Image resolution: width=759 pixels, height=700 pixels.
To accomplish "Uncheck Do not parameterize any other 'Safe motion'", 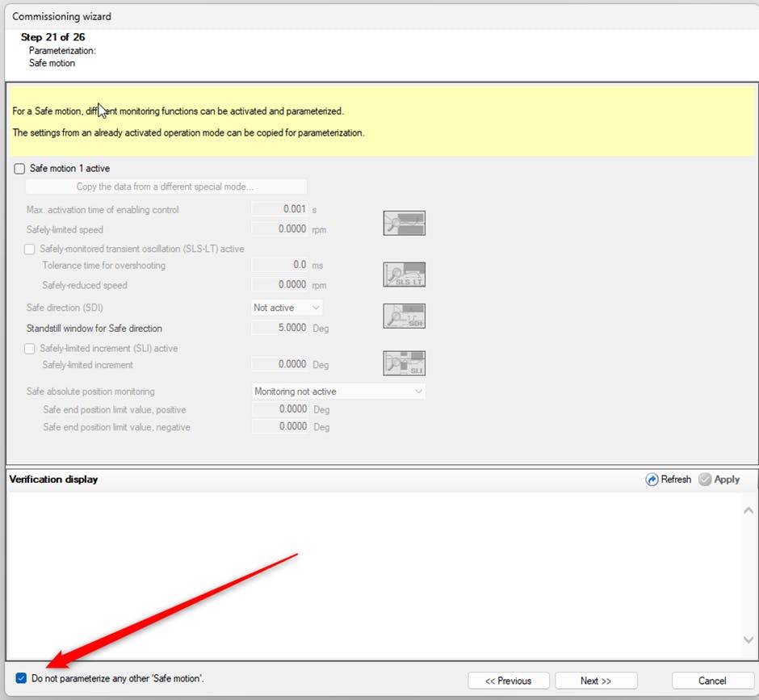I will 21,679.
